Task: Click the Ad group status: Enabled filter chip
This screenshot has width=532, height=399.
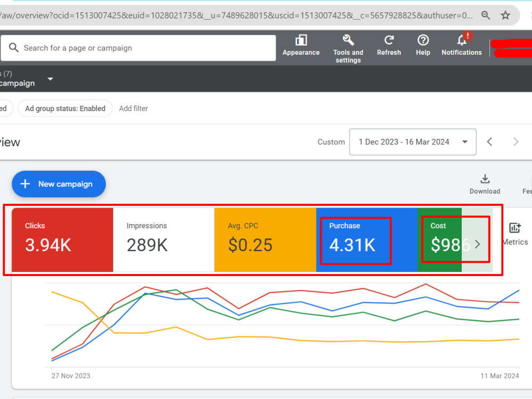Action: point(65,109)
